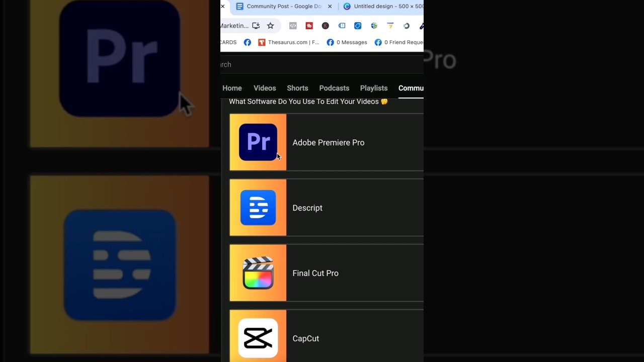This screenshot has width=644, height=362.
Task: Click the YouTube search field
Action: pyautogui.click(x=322, y=64)
